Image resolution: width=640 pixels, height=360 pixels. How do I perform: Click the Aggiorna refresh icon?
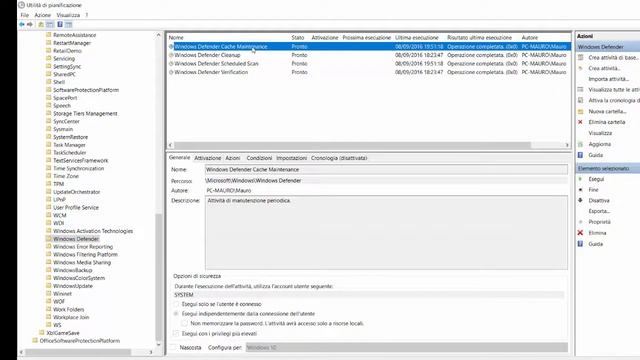(580, 144)
